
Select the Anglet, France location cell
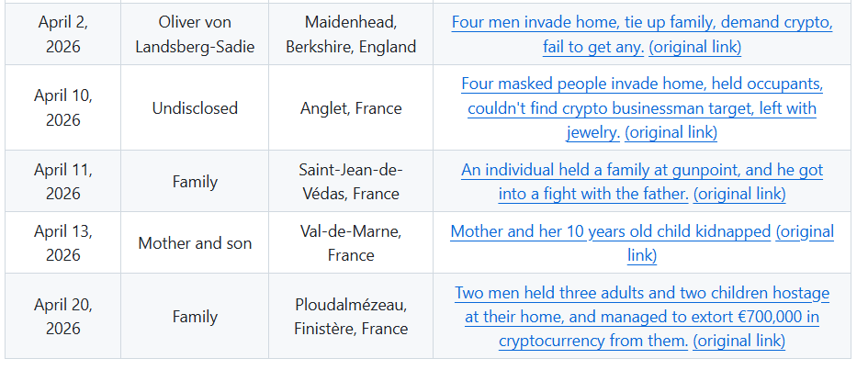tap(351, 108)
